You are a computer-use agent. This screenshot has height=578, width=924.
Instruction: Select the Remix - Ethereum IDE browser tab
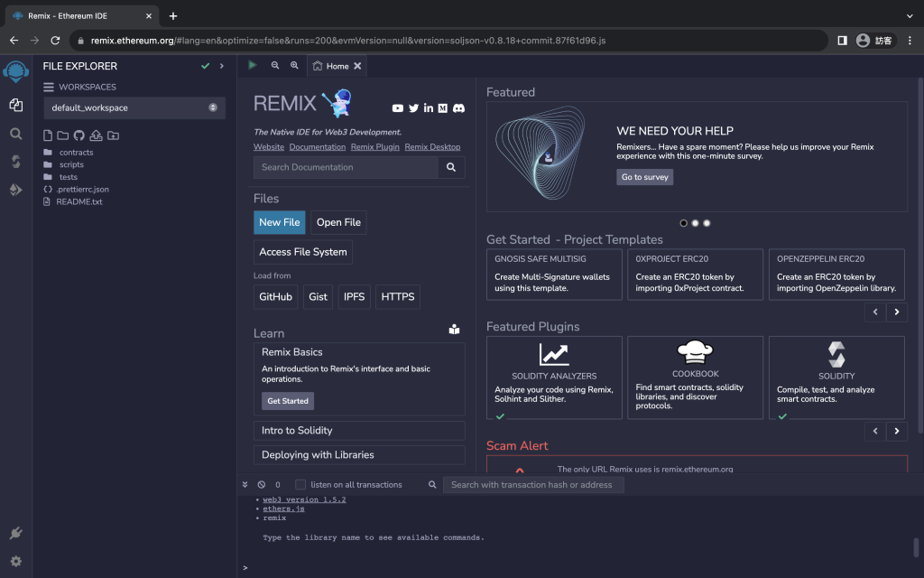point(81,16)
